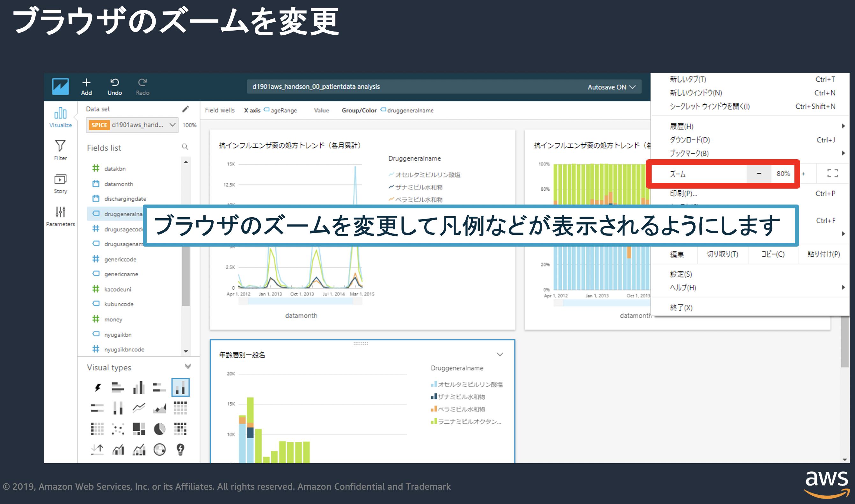Choose 新しいウィンドウ(N) from the browser menu
This screenshot has width=855, height=504.
[696, 93]
